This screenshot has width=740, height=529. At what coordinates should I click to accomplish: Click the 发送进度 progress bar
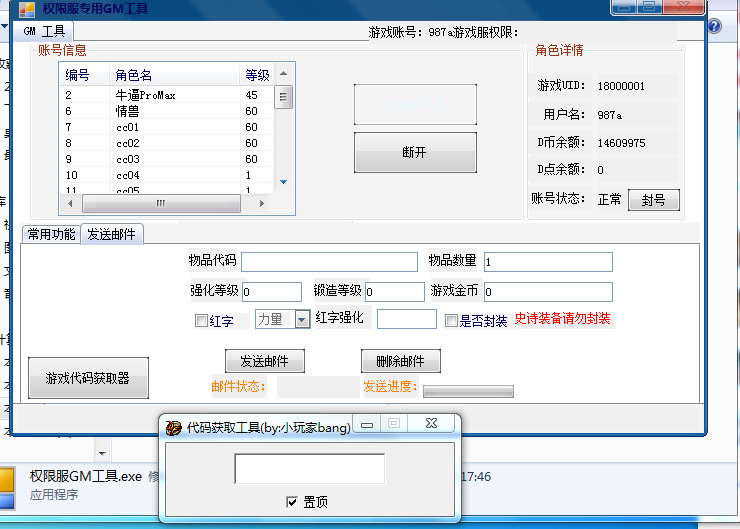tap(468, 391)
